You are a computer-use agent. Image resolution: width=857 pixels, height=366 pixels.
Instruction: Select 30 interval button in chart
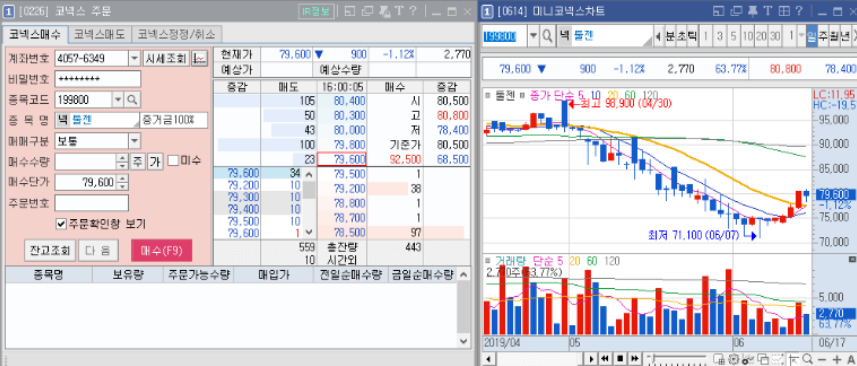point(774,37)
